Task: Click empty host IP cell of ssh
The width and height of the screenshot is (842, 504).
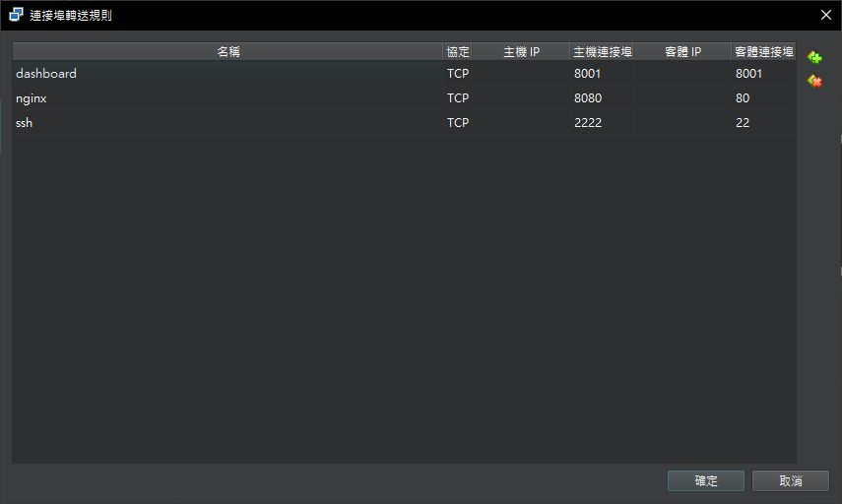Action: tap(521, 123)
